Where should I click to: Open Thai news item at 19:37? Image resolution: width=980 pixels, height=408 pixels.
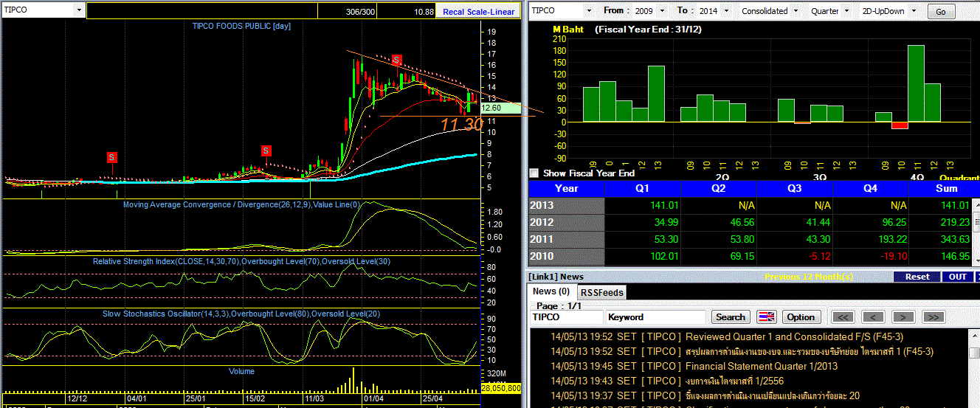773,395
